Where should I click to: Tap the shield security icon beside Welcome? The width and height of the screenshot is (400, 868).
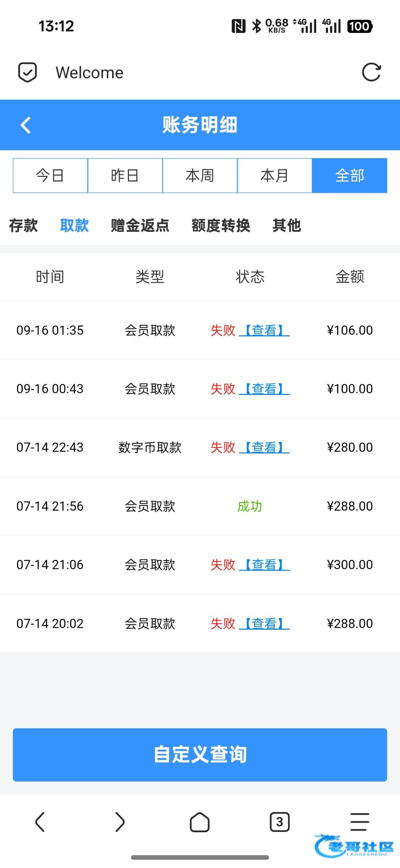27,72
